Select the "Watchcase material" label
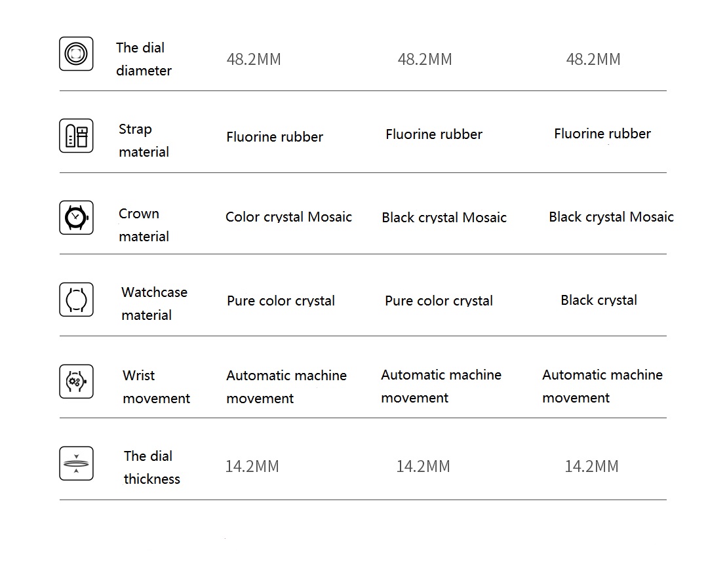The width and height of the screenshot is (708, 588). (x=154, y=304)
